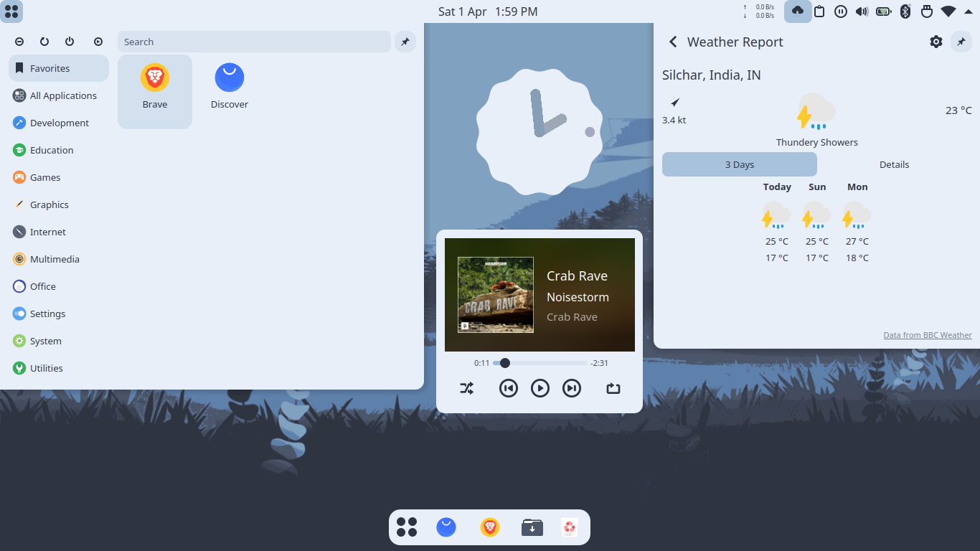Expand the hidden system tray icons arrow

(969, 11)
